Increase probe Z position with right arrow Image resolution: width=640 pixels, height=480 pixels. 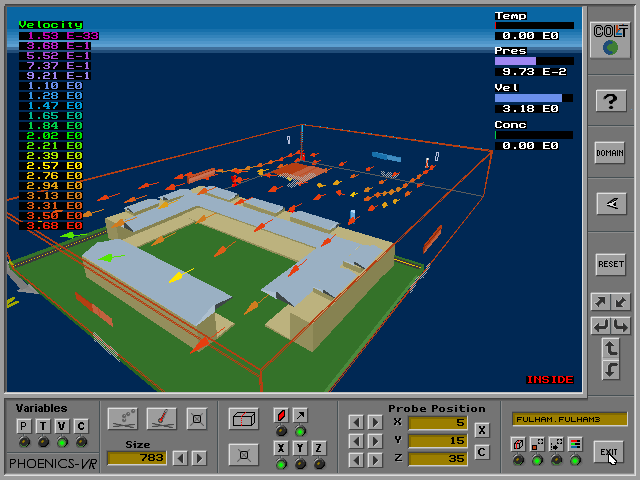pos(374,458)
